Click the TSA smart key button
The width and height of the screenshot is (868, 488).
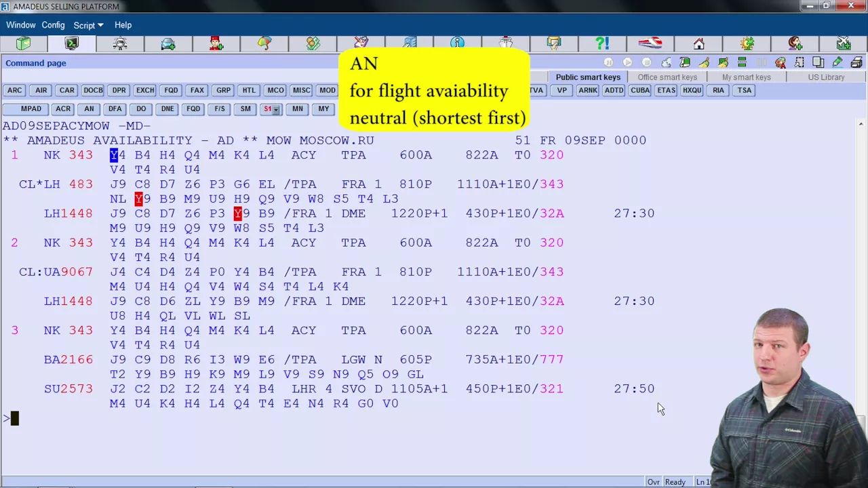point(745,90)
